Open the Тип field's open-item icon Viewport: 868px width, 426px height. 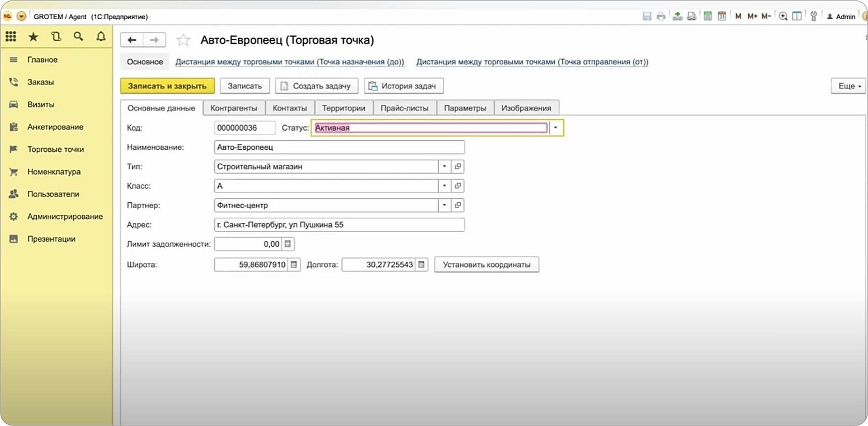458,166
